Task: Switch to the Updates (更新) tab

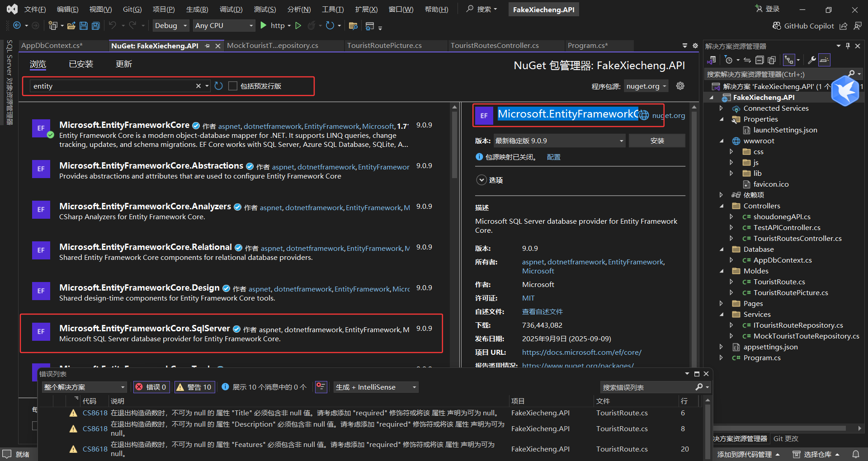Action: tap(124, 64)
